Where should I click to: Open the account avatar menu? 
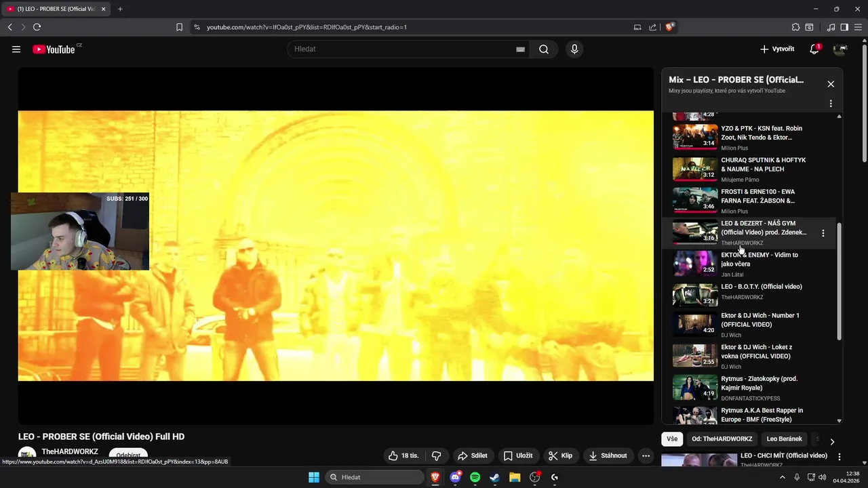[x=840, y=49]
